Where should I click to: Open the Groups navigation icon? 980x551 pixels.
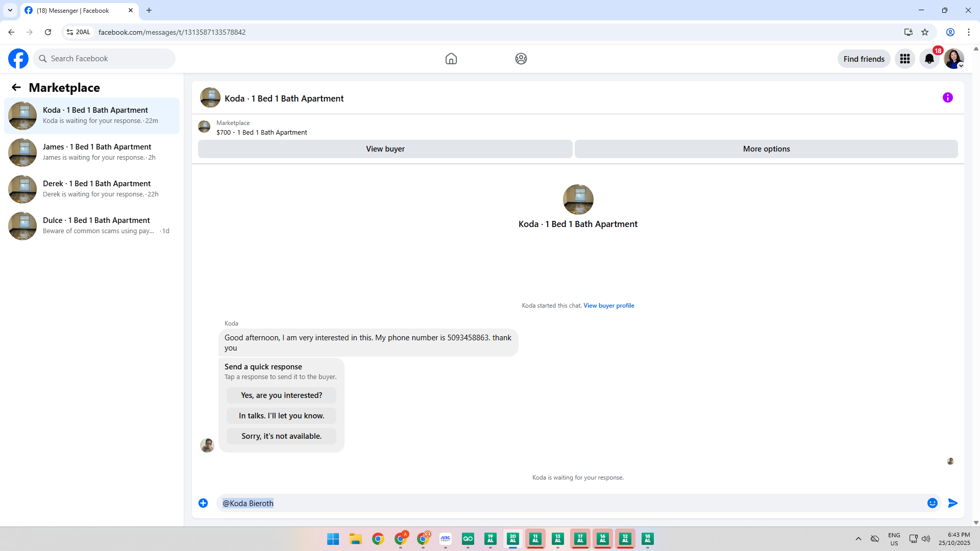pos(521,59)
